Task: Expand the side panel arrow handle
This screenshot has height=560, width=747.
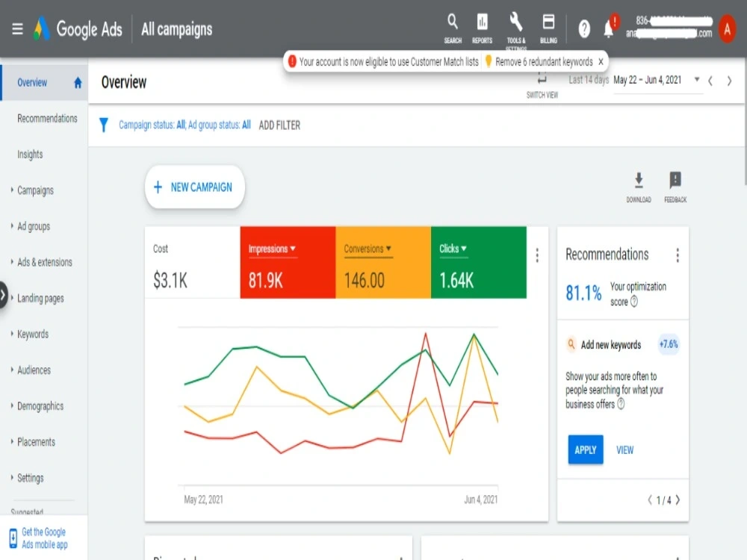Action: (x=3, y=295)
